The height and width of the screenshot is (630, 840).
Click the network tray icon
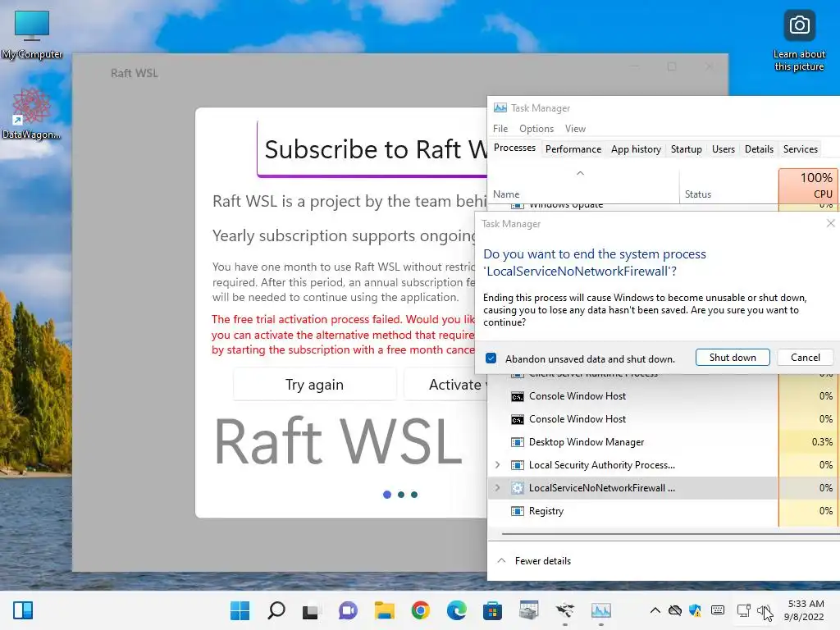click(743, 610)
